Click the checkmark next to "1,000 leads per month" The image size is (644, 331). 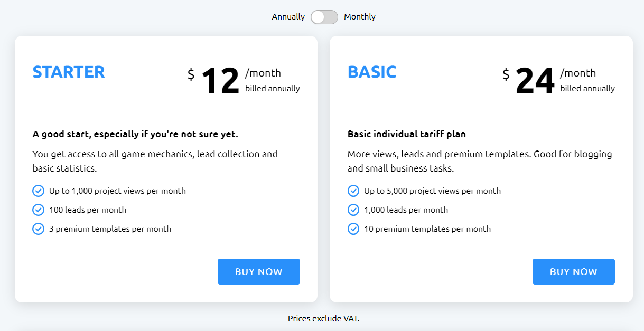pos(353,210)
